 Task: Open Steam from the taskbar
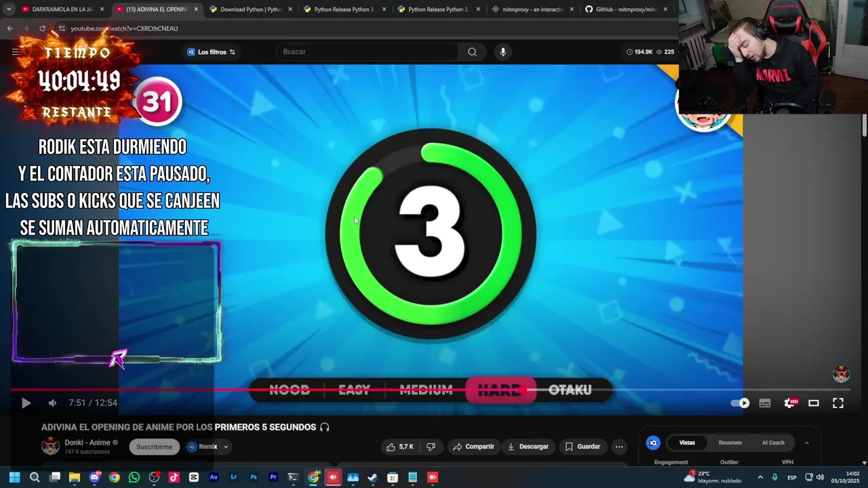click(372, 477)
